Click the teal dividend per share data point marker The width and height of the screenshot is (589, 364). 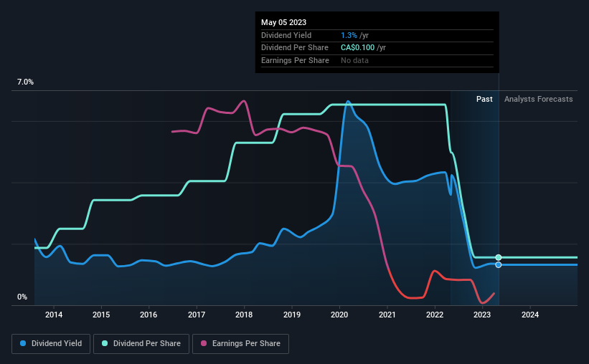[x=499, y=257]
